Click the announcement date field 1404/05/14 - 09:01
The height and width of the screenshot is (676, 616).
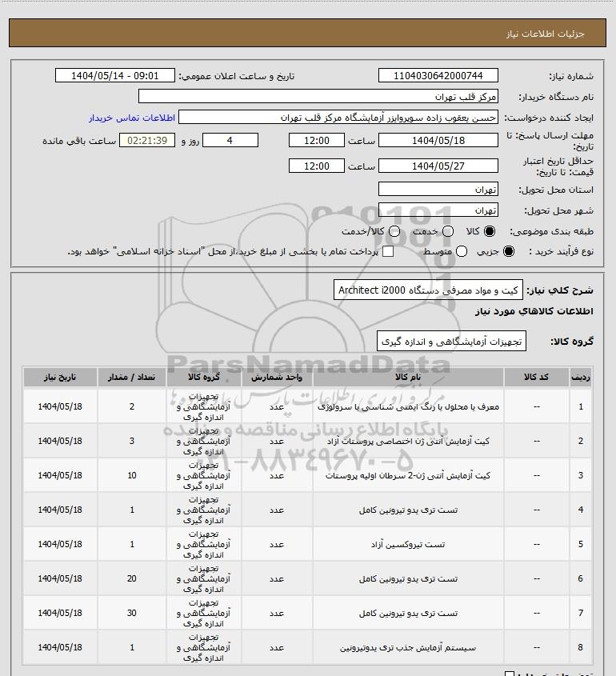[115, 75]
